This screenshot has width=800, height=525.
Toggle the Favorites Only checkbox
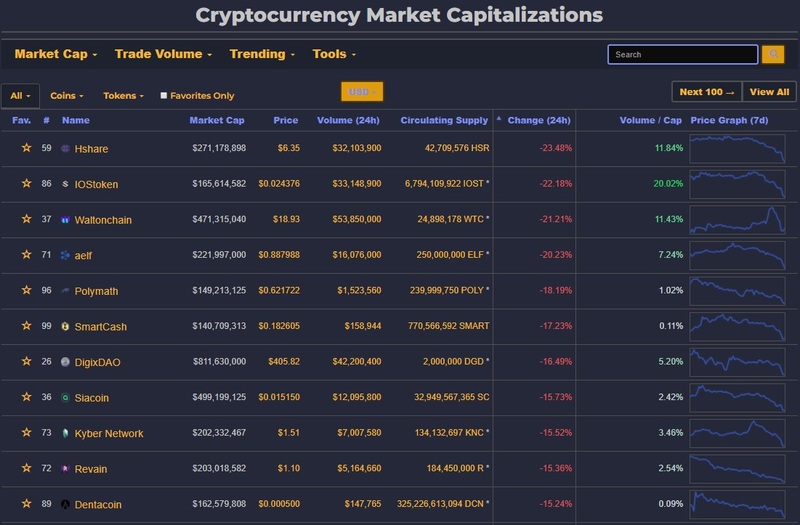click(x=164, y=95)
